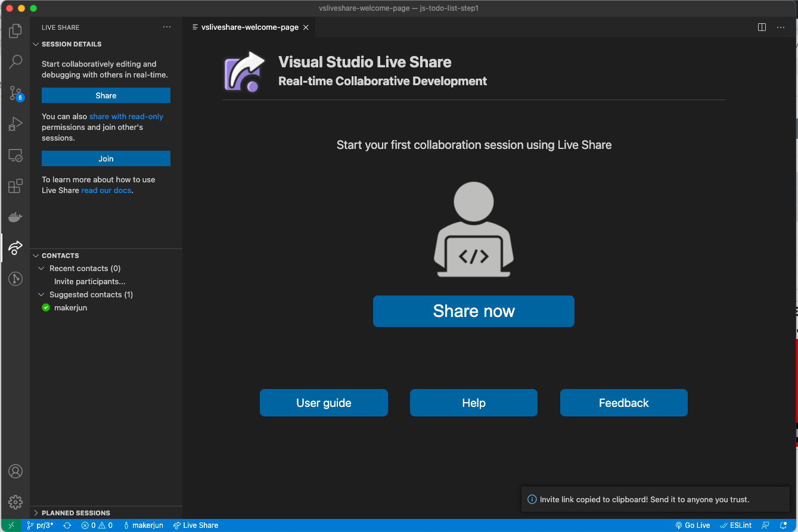Click the Live Share panel more actions ellipsis
Screen dimensions: 798x532
click(167, 27)
